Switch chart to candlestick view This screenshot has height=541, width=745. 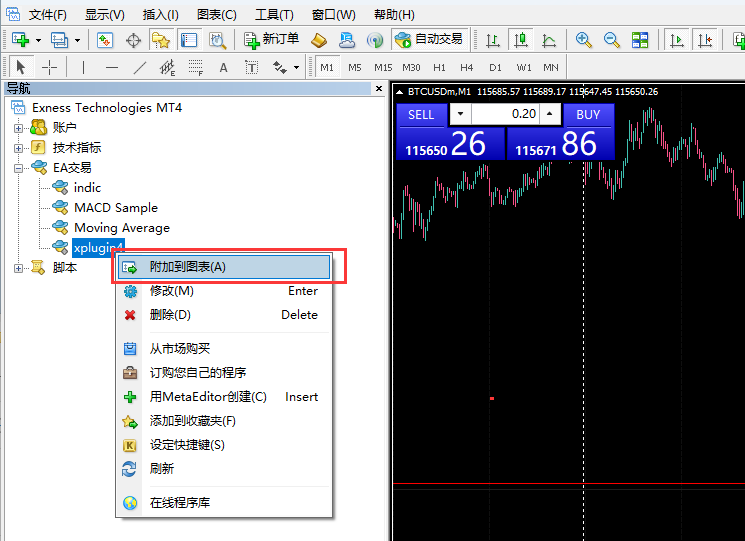(520, 40)
